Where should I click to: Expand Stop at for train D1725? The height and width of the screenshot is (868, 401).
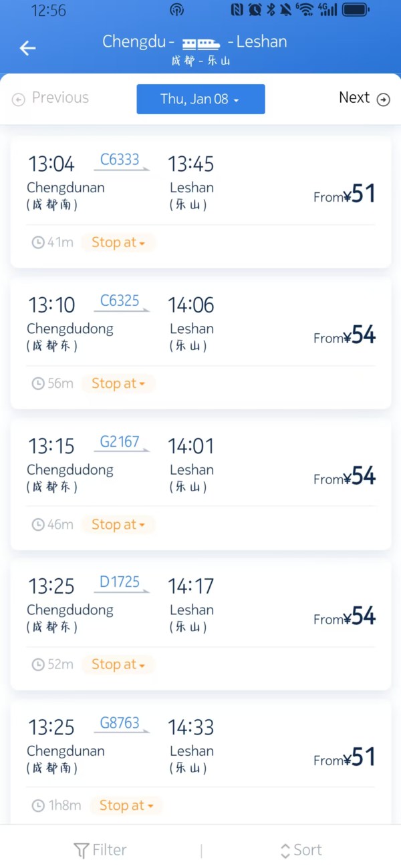pos(118,664)
